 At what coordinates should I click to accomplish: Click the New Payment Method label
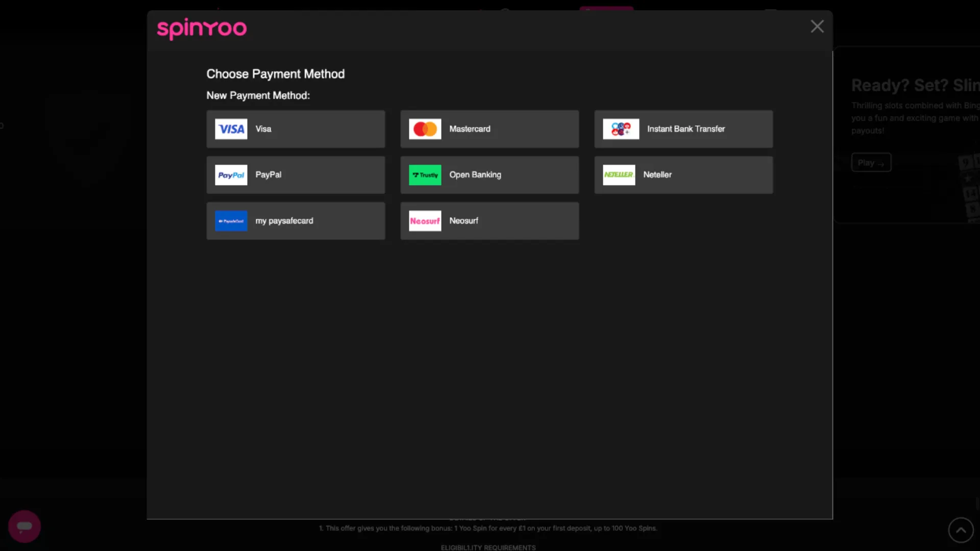(x=258, y=95)
